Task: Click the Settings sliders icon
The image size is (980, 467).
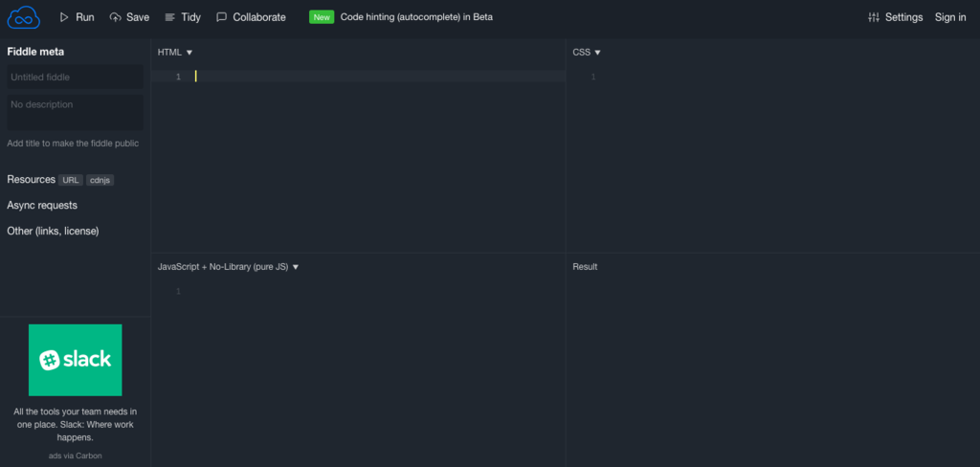Action: click(x=874, y=17)
